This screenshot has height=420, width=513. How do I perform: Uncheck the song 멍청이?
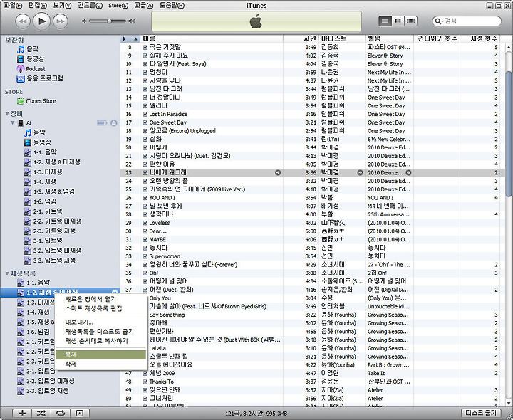[x=145, y=72]
